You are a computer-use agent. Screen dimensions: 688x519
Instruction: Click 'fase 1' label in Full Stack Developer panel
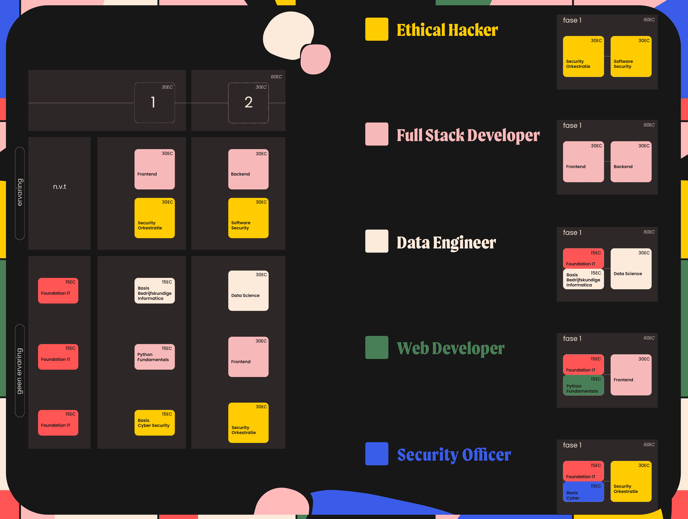tap(572, 125)
